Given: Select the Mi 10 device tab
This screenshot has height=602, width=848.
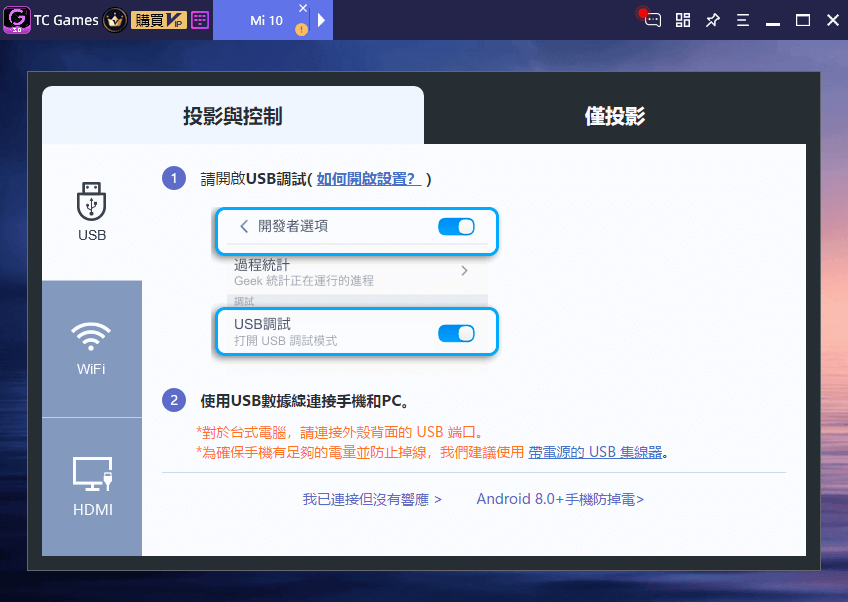Looking at the screenshot, I should point(266,21).
